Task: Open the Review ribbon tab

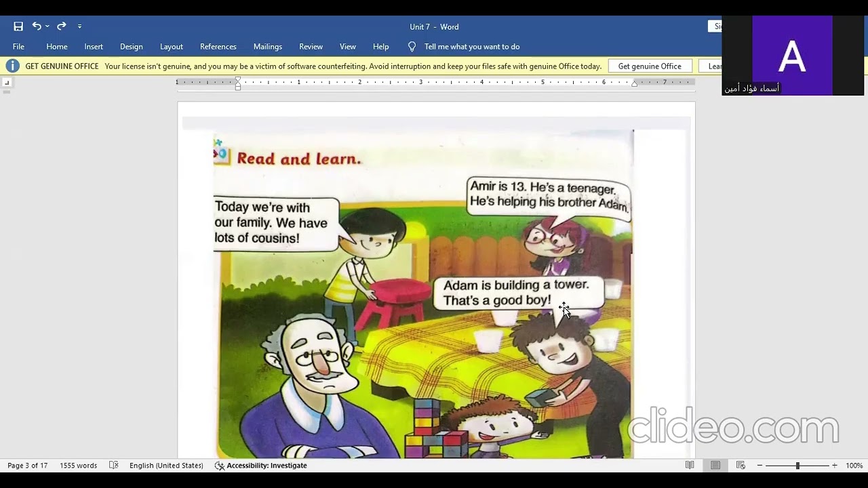Action: pos(311,47)
